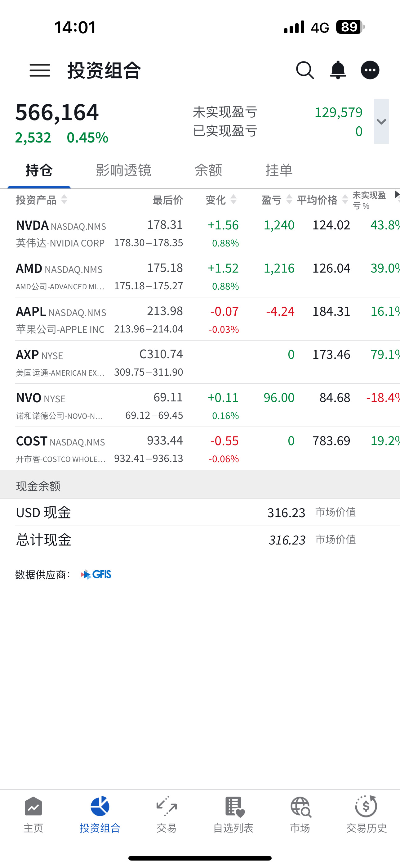
Task: Open the AAPL position row
Action: pyautogui.click(x=200, y=319)
